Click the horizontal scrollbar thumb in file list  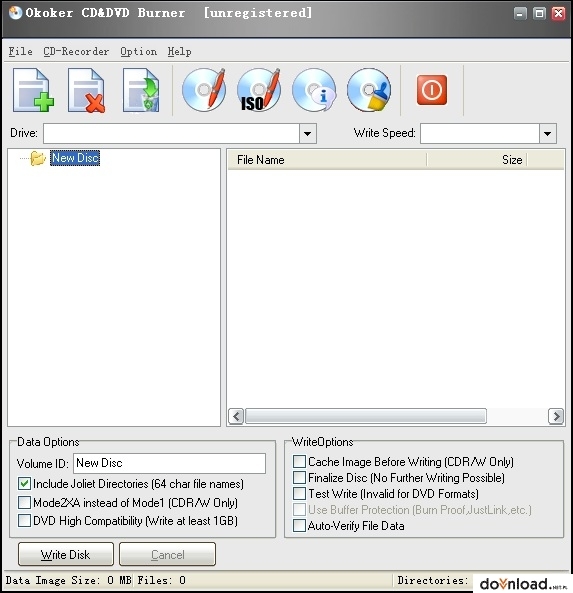366,416
